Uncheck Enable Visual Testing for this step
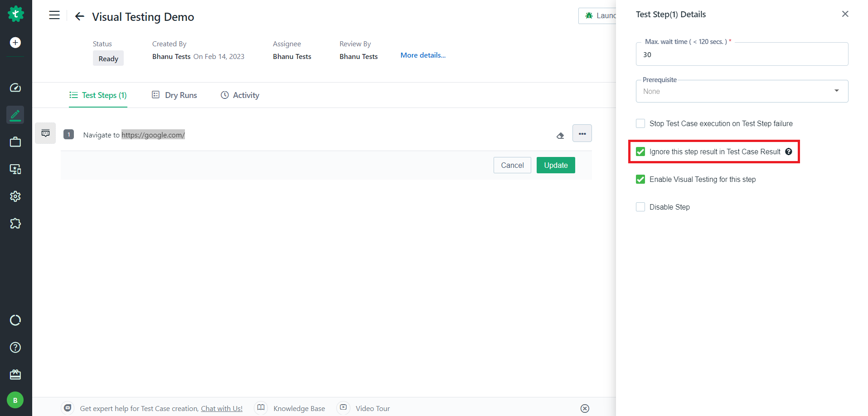Image resolution: width=868 pixels, height=416 pixels. (640, 179)
